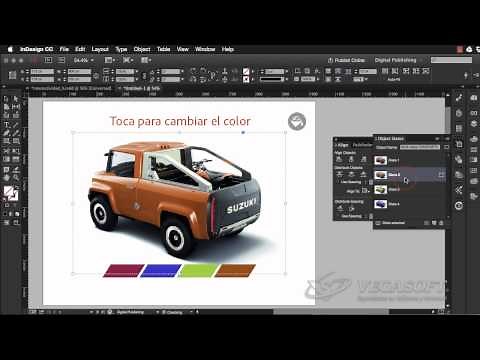This screenshot has height=360, width=480.
Task: Switch to the Pathfinder tab
Action: (362, 145)
